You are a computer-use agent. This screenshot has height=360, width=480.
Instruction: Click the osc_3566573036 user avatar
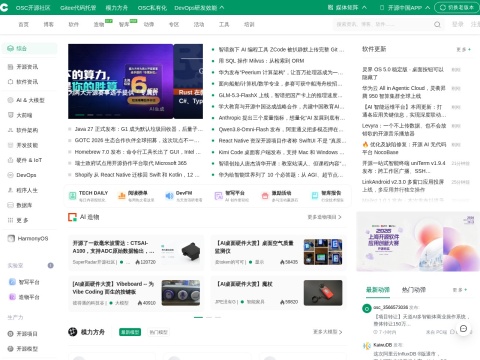tap(367, 308)
